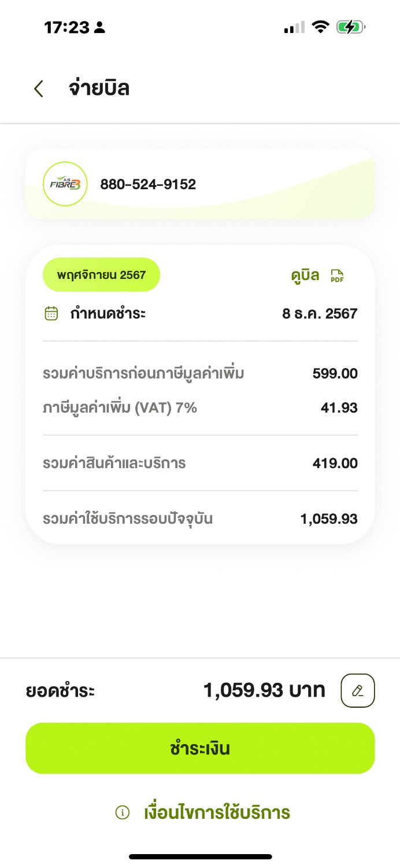Tap the back chevron beside จ่ายบิล
The height and width of the screenshot is (868, 400).
39,89
